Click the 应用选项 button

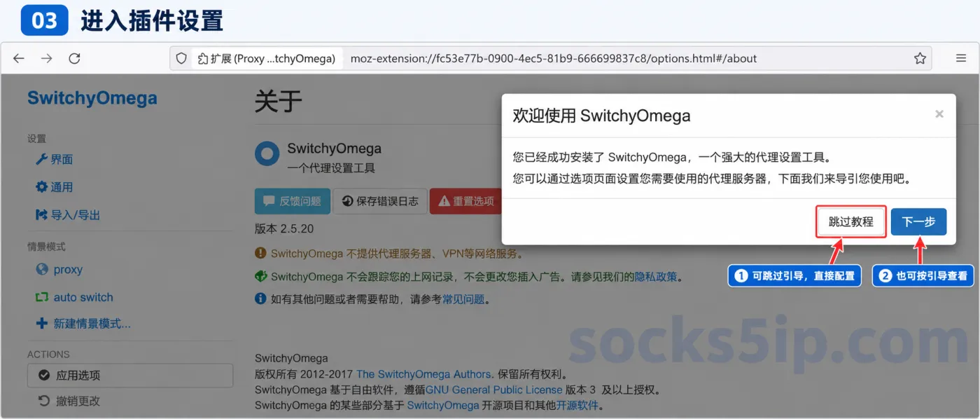coord(130,376)
